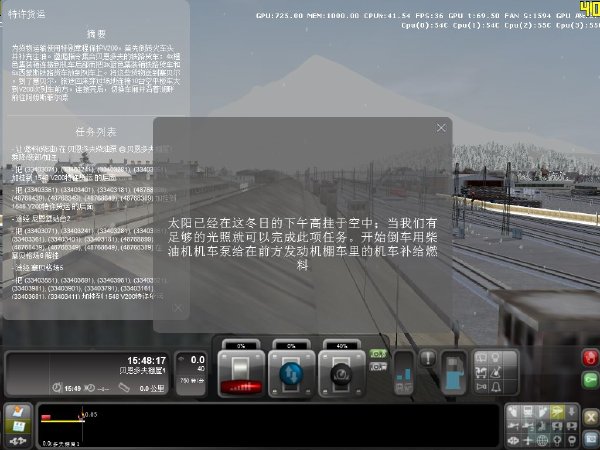Click the first coupling view icon in the camera grid

point(557,426)
